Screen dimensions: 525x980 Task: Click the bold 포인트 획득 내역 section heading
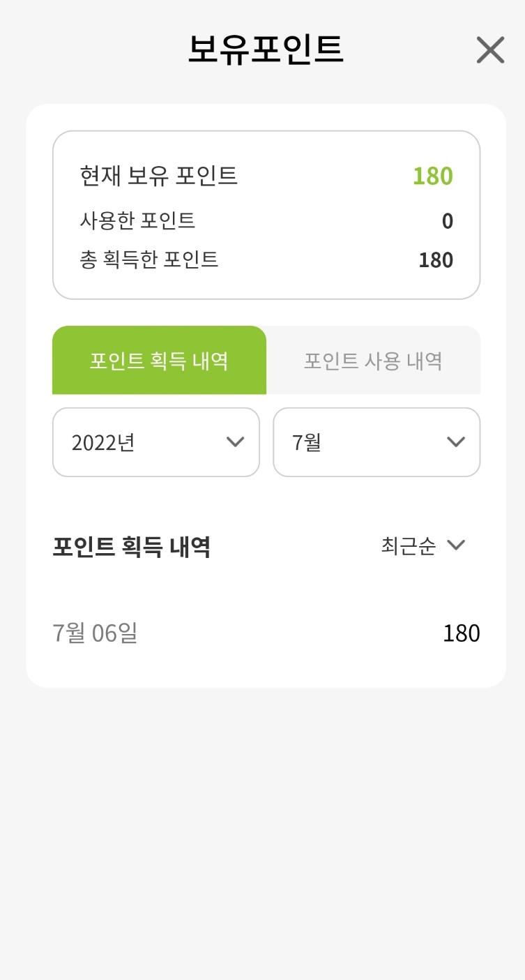pyautogui.click(x=132, y=548)
